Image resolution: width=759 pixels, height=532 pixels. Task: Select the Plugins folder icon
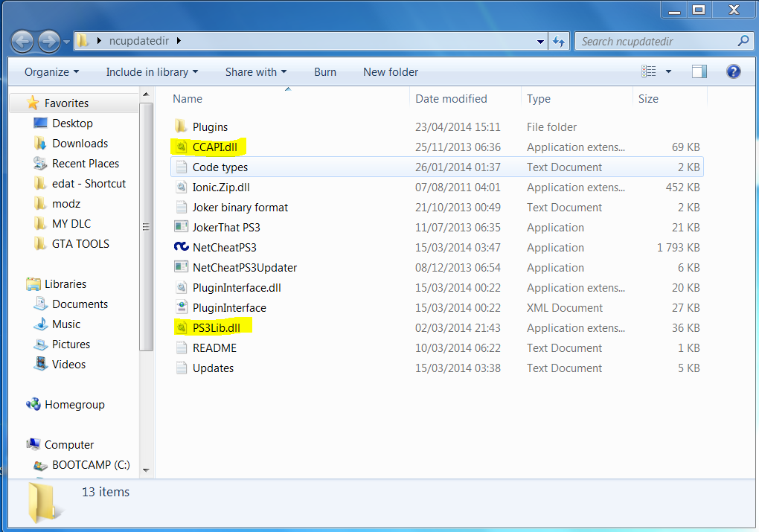(181, 126)
